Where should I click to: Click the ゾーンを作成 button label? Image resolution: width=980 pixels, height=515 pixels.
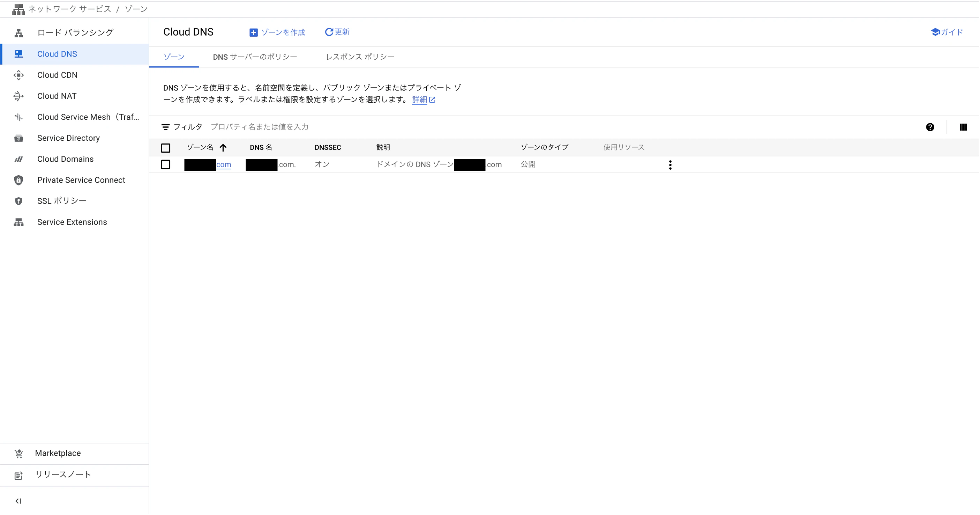pos(283,32)
